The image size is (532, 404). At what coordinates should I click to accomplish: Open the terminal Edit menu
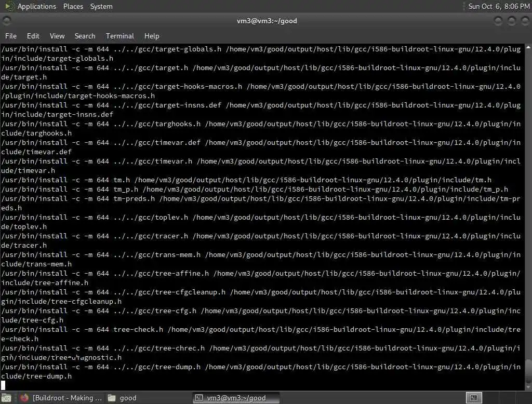pos(33,36)
